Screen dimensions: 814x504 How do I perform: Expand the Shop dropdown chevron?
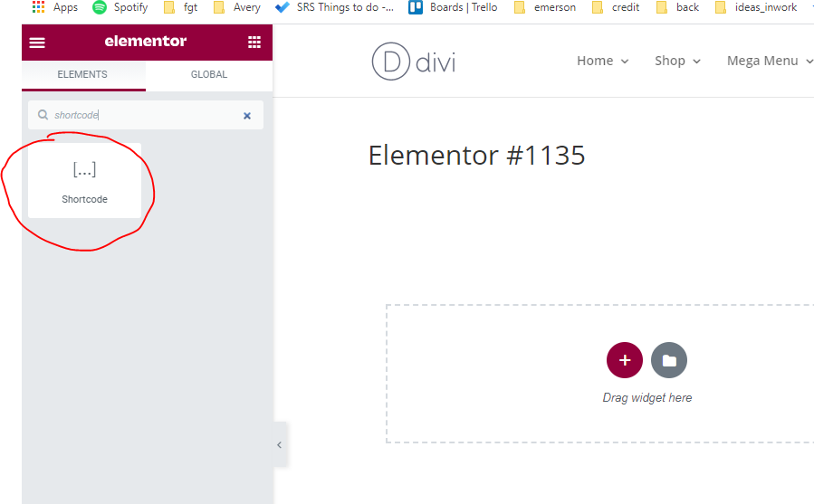tap(696, 62)
